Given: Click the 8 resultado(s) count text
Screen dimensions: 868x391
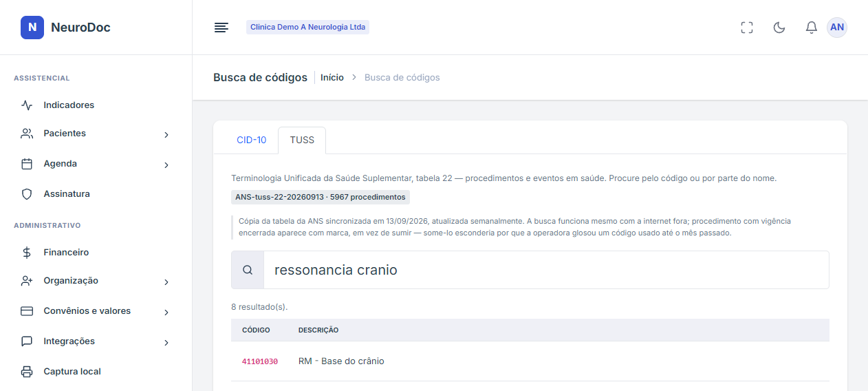Looking at the screenshot, I should coord(259,307).
